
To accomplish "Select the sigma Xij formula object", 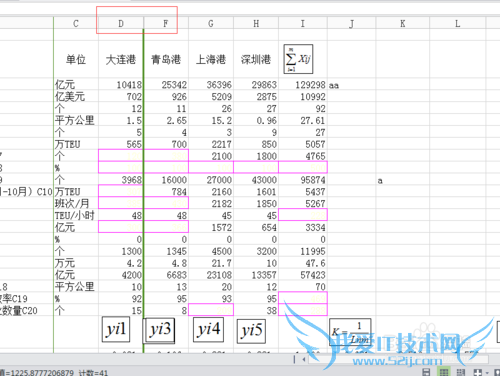I will pyautogui.click(x=298, y=59).
